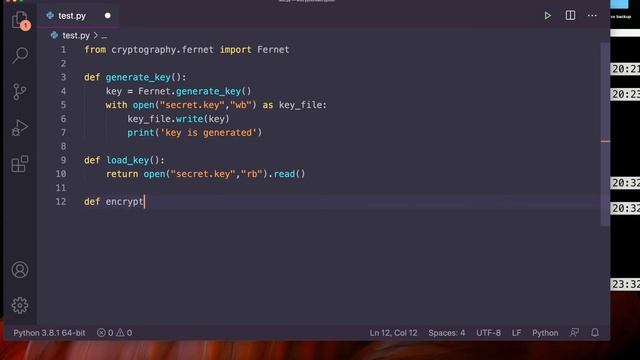Open More Actions ellipsis menu

[x=592, y=16]
